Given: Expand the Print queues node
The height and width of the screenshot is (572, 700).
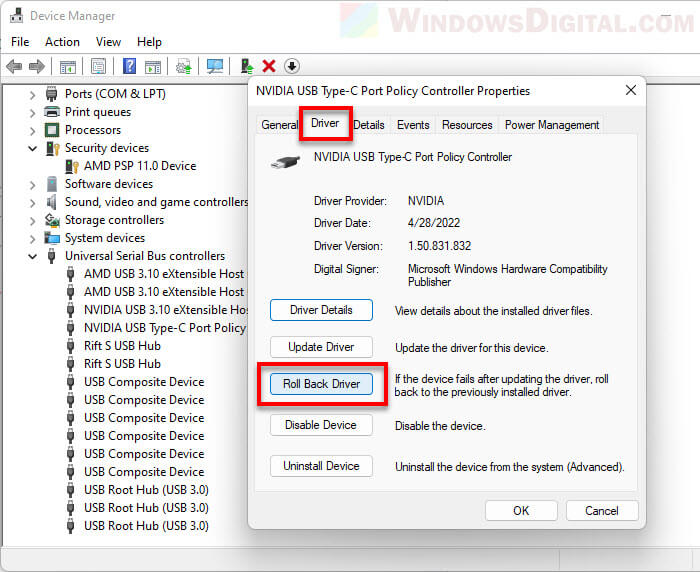Looking at the screenshot, I should pyautogui.click(x=33, y=113).
